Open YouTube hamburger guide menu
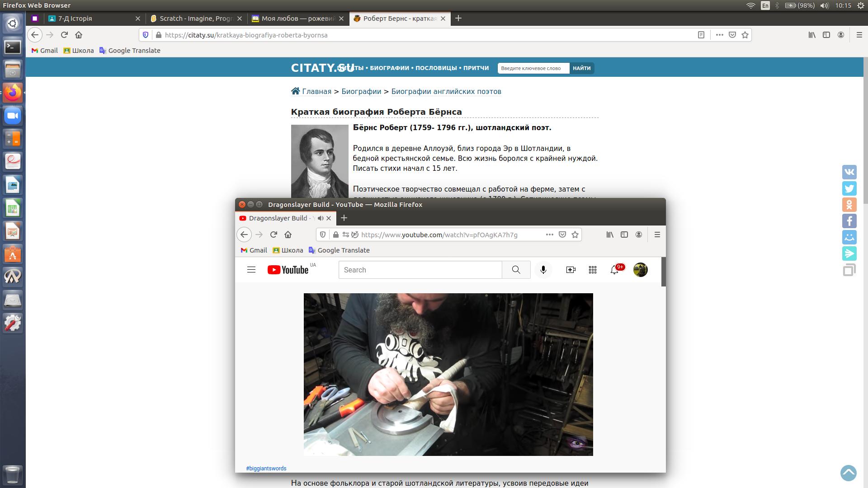 coord(251,270)
